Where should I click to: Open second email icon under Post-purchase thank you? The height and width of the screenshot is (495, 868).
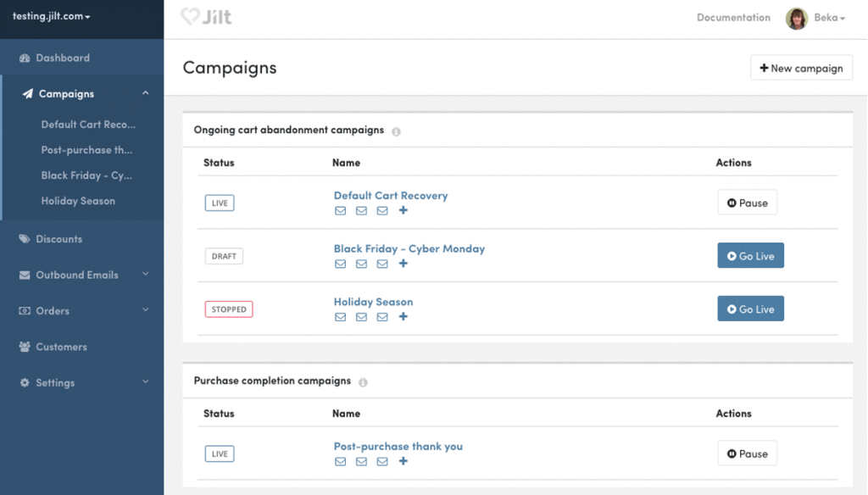click(361, 461)
